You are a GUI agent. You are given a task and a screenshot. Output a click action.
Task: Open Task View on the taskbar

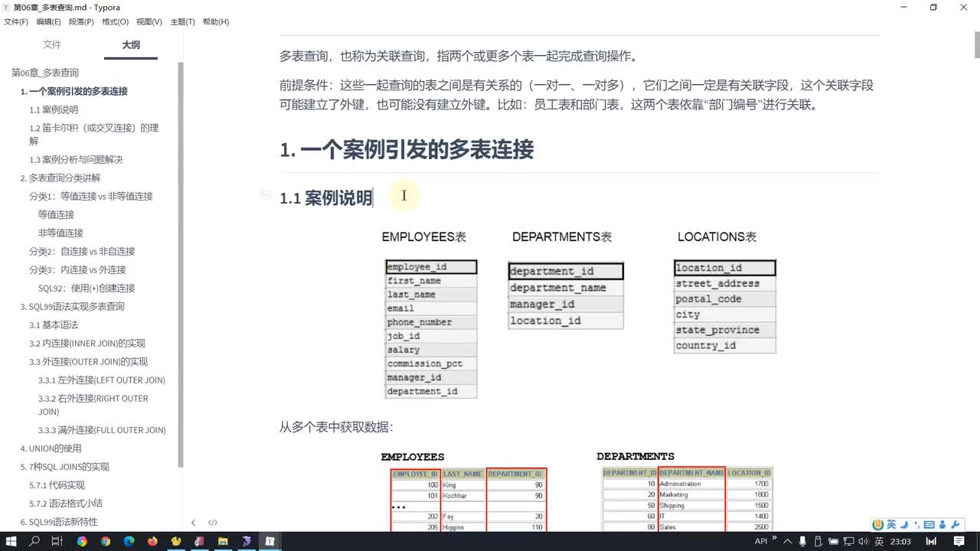tap(57, 541)
